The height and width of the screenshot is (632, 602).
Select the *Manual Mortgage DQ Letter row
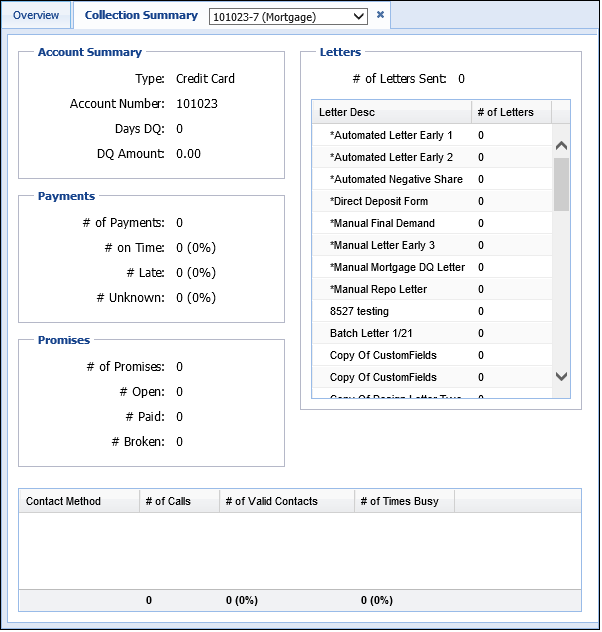(432, 267)
